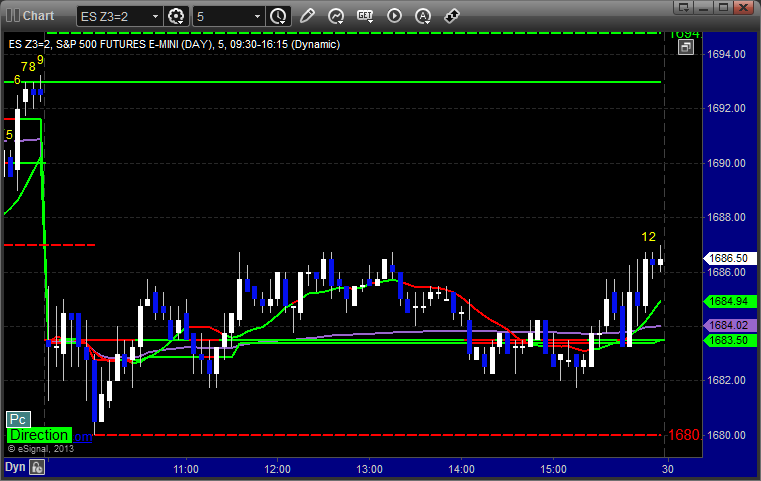Screen dimensions: 761x481
Task: Toggle the lock icon next to Dyn
Action: click(x=37, y=467)
